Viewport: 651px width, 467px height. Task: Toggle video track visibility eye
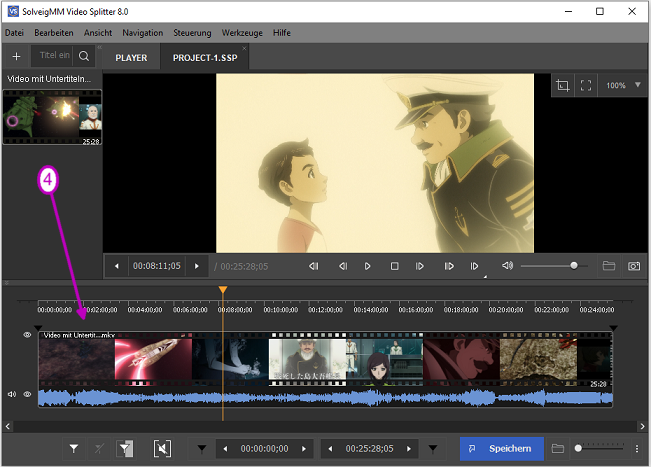pyautogui.click(x=27, y=335)
